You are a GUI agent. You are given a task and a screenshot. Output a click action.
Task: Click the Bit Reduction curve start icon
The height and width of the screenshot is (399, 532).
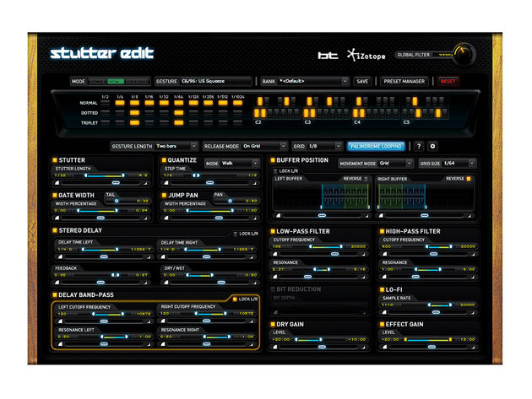275,312
